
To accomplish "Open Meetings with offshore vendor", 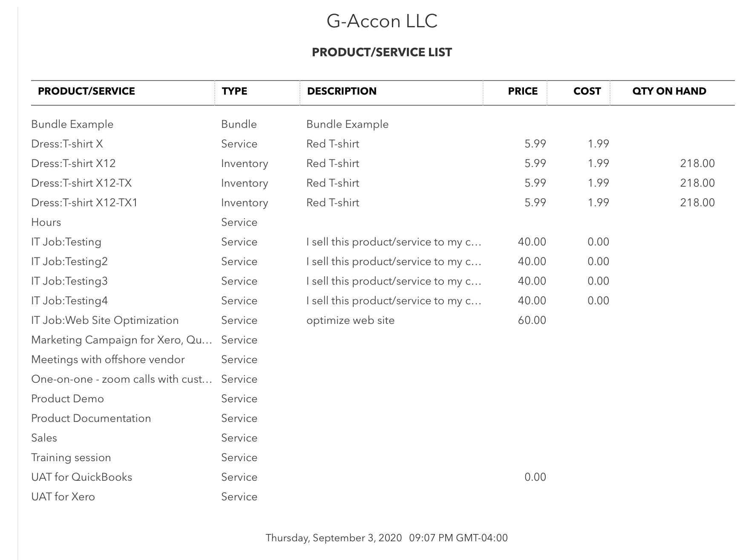I will pyautogui.click(x=108, y=360).
